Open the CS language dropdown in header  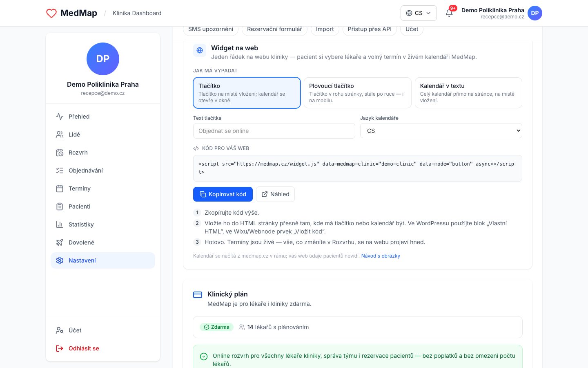coord(419,13)
